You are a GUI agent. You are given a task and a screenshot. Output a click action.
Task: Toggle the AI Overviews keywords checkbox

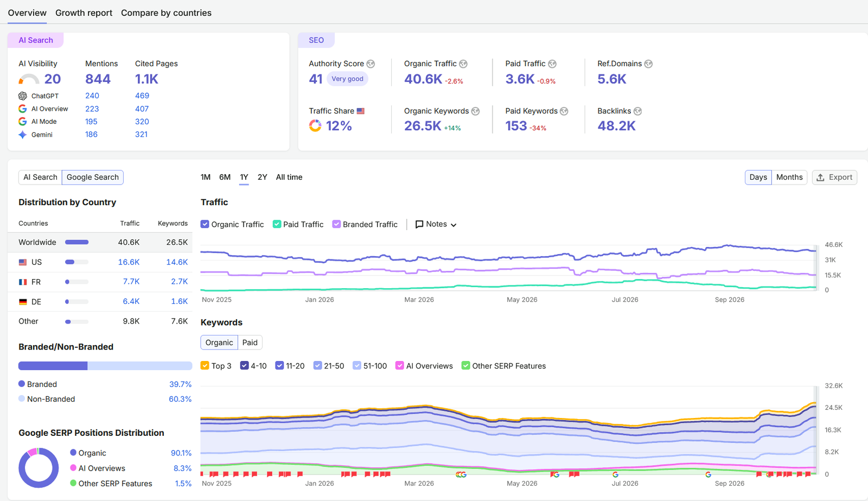(x=400, y=366)
